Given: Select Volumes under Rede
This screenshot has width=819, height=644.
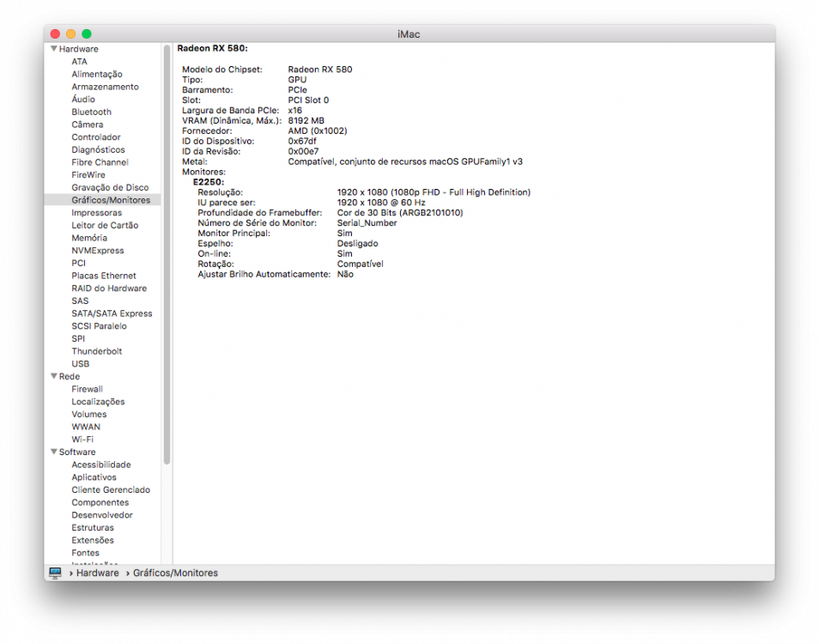Looking at the screenshot, I should pyautogui.click(x=88, y=414).
